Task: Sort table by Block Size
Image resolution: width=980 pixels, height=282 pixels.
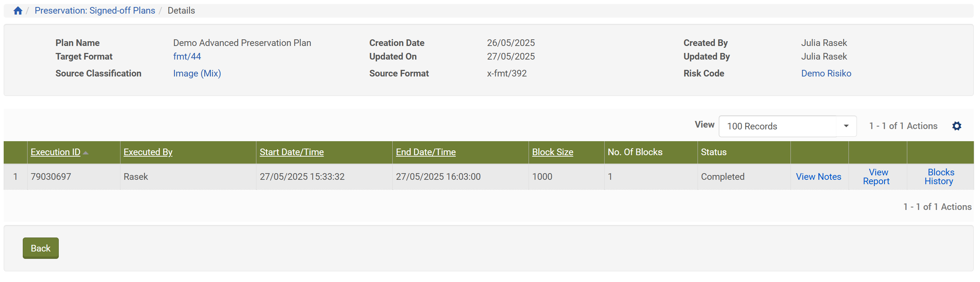Action: click(x=552, y=152)
